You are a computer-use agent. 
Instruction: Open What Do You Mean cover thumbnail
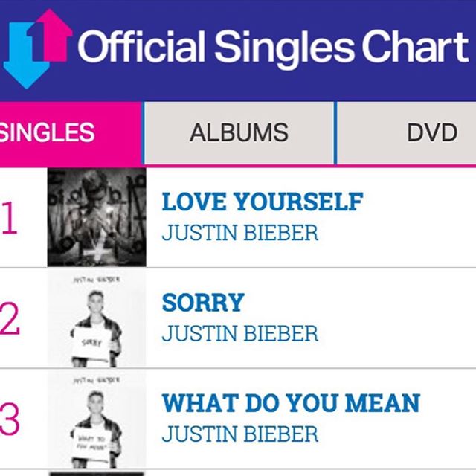[x=97, y=419]
